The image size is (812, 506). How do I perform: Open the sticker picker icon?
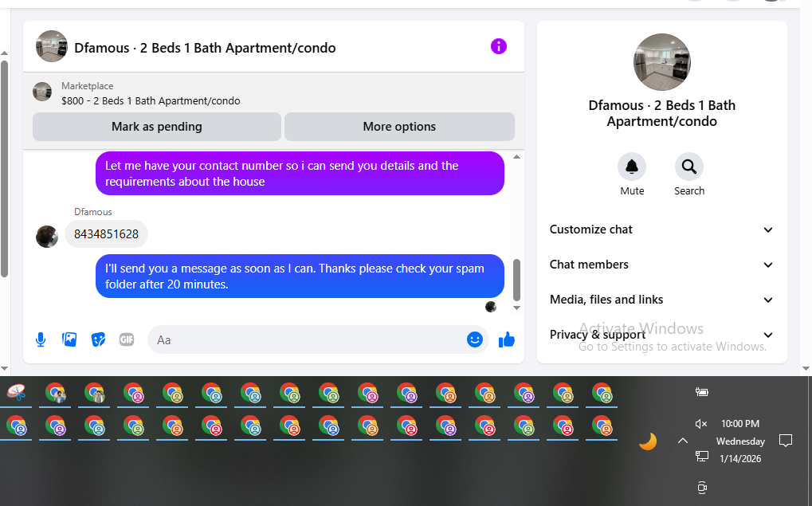tap(98, 339)
